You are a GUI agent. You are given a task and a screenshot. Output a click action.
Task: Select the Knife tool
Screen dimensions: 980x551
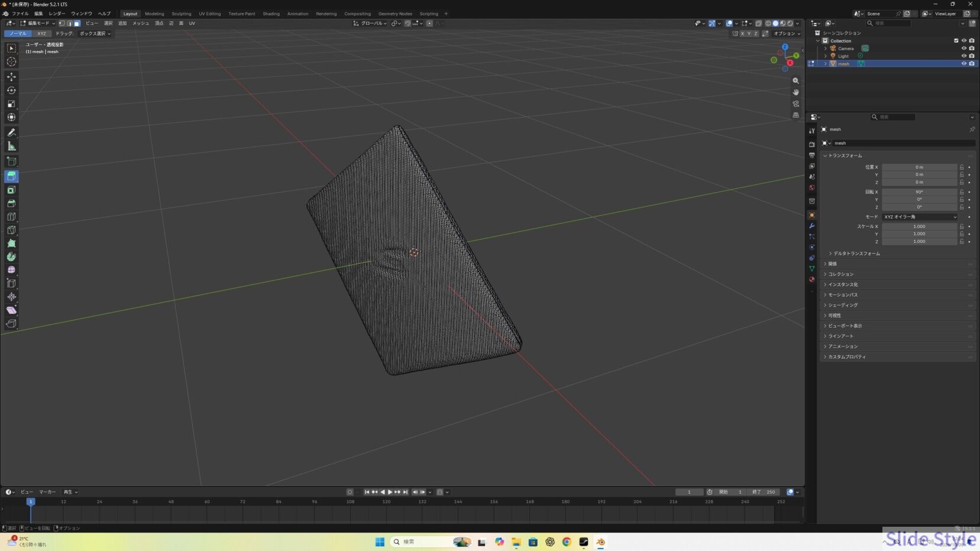click(x=11, y=230)
